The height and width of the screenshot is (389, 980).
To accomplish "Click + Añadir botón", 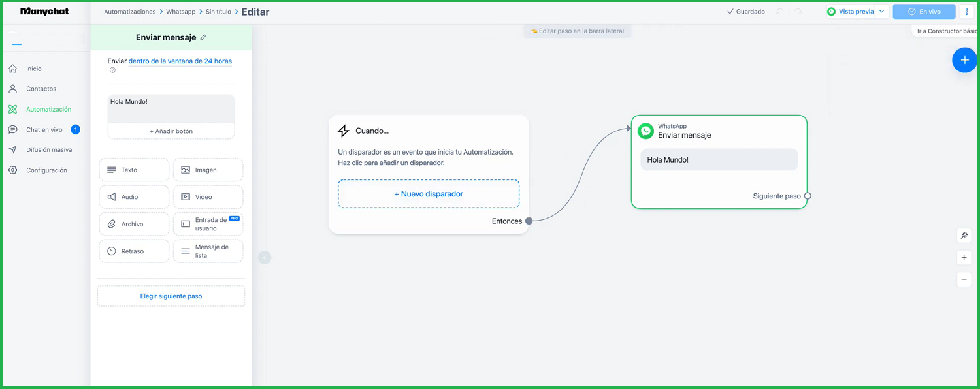I will (171, 131).
